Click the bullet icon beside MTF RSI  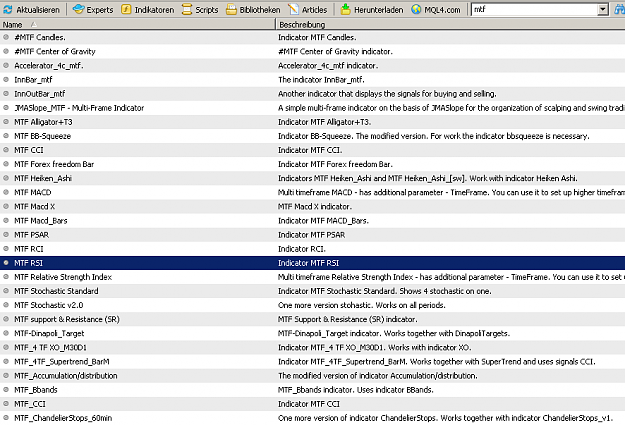click(6, 263)
